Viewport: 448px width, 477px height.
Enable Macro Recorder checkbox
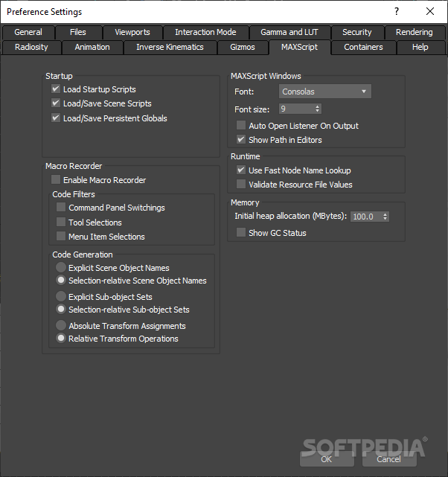(56, 179)
